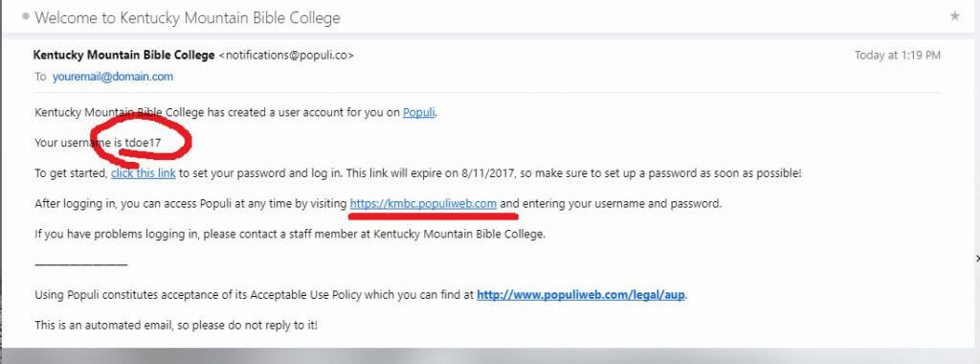Viewport: 980px width, 364px height.
Task: Click the 'This is an automated email' line
Action: tap(176, 326)
